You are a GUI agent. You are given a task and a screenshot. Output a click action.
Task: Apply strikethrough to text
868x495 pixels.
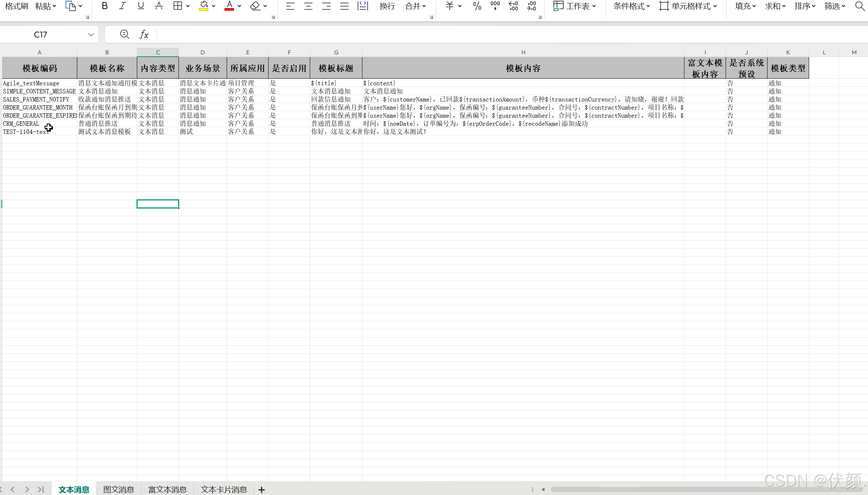pyautogui.click(x=159, y=6)
